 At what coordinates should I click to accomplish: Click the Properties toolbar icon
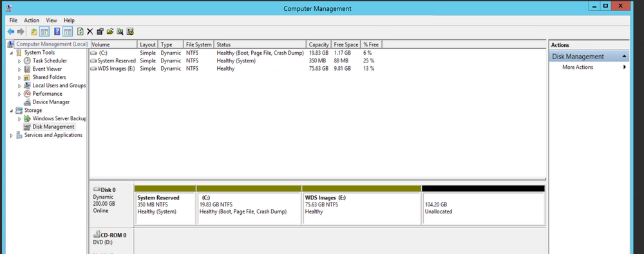pos(100,32)
